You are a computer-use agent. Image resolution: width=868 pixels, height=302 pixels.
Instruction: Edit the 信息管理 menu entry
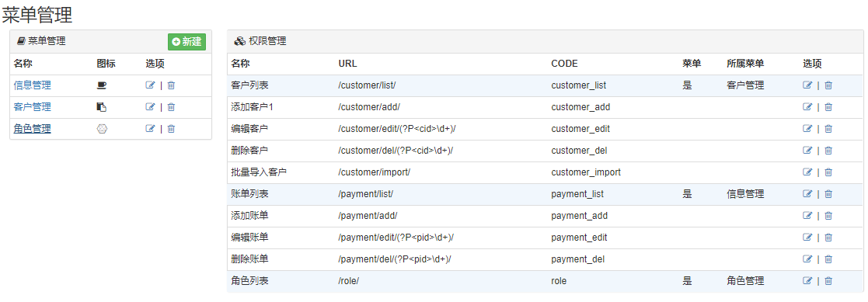click(x=150, y=85)
